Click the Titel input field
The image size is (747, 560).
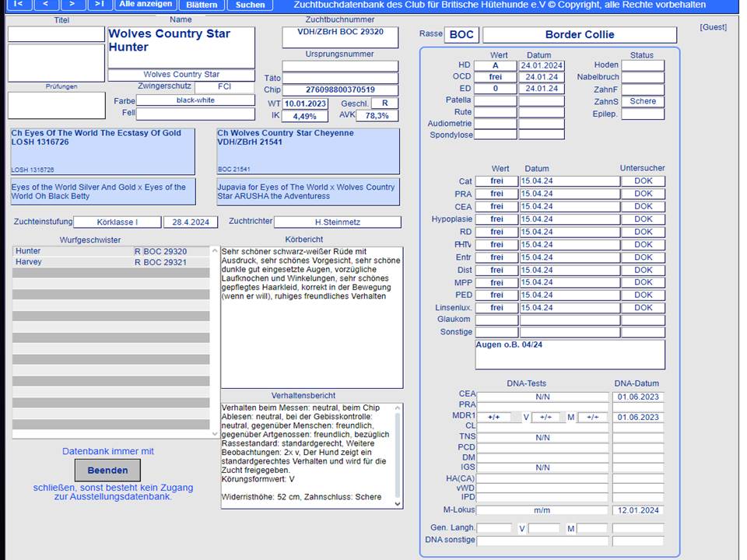click(x=56, y=34)
